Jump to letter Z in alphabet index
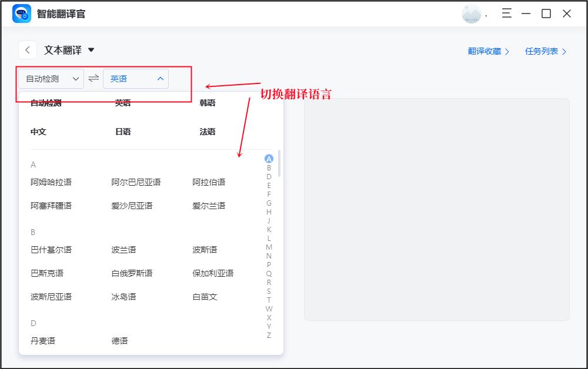The image size is (588, 369). pyautogui.click(x=269, y=335)
